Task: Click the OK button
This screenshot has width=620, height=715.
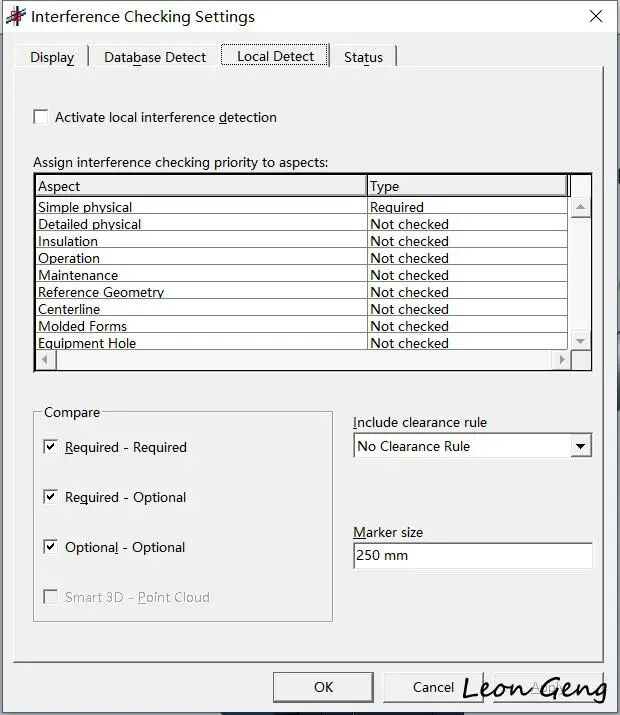Action: pyautogui.click(x=323, y=687)
